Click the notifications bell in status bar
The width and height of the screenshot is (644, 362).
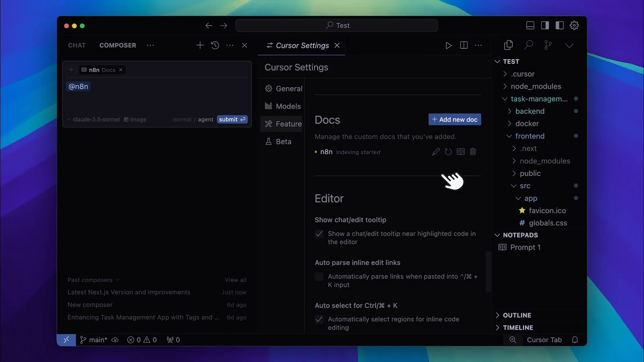575,340
